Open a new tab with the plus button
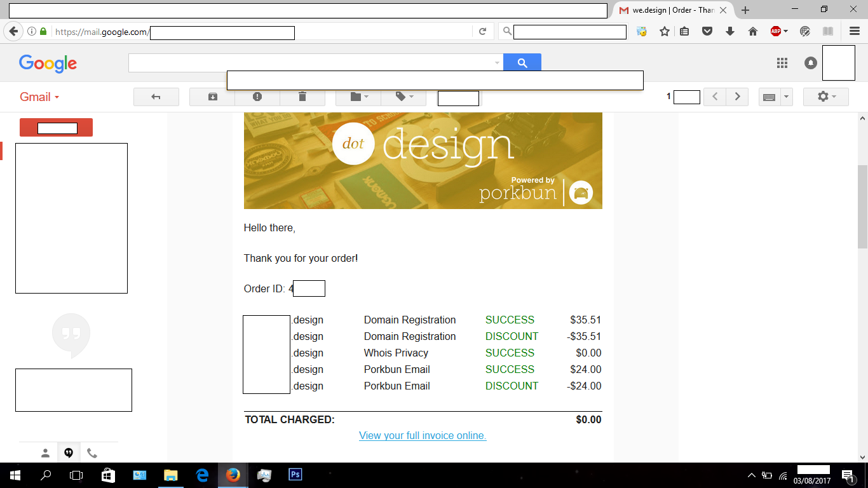The image size is (868, 488). coord(745,10)
